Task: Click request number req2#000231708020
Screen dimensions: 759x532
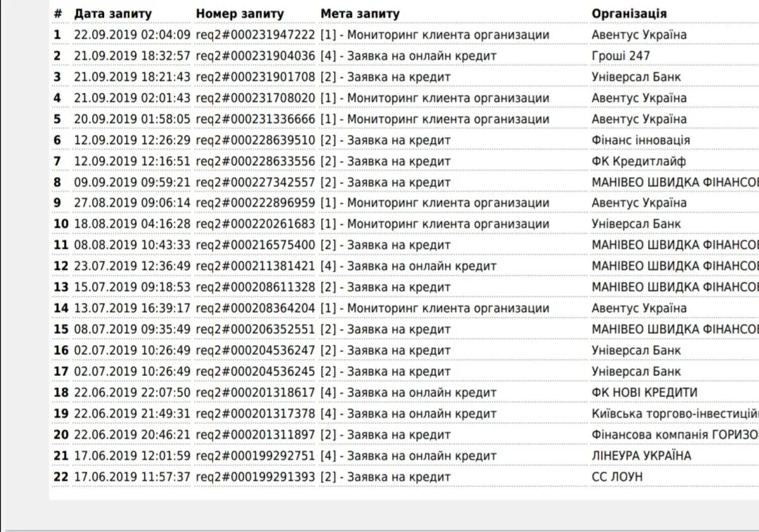Action: tap(255, 98)
